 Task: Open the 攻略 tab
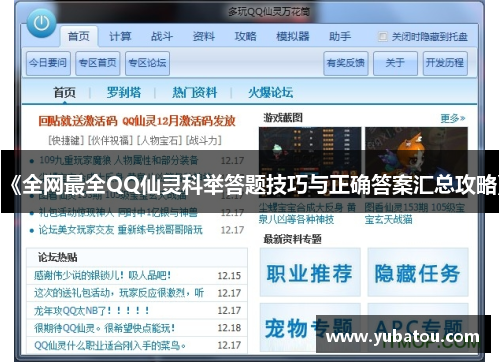point(246,36)
